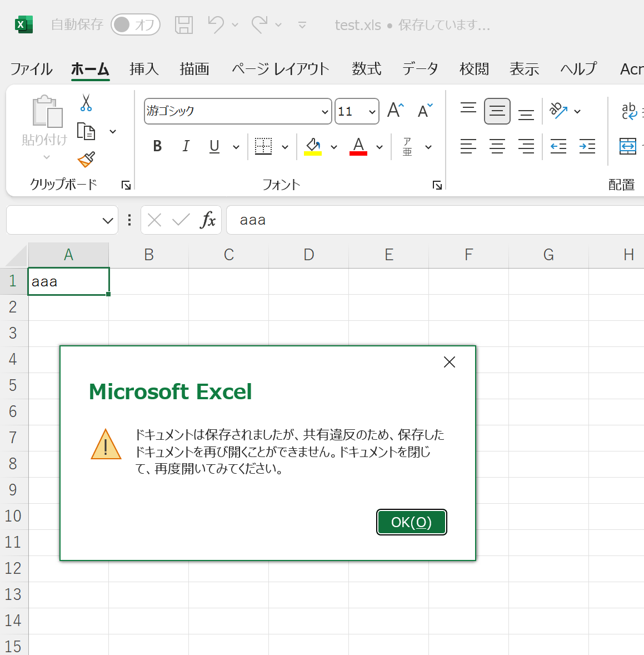This screenshot has height=655, width=644.
Task: Activate the Format Painter brush
Action: [86, 159]
